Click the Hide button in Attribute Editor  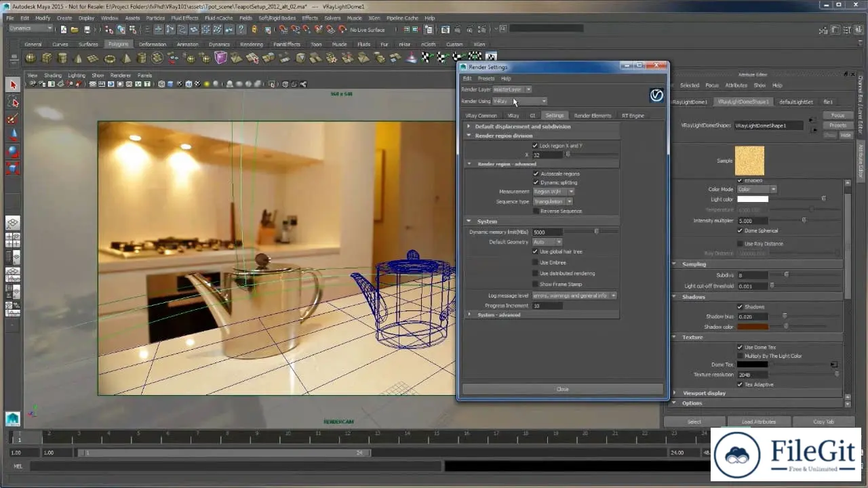846,136
